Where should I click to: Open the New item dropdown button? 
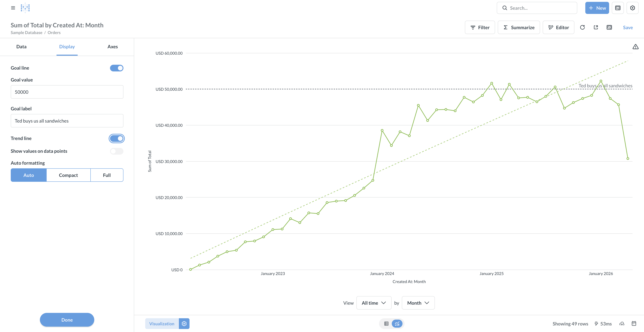[x=597, y=8]
